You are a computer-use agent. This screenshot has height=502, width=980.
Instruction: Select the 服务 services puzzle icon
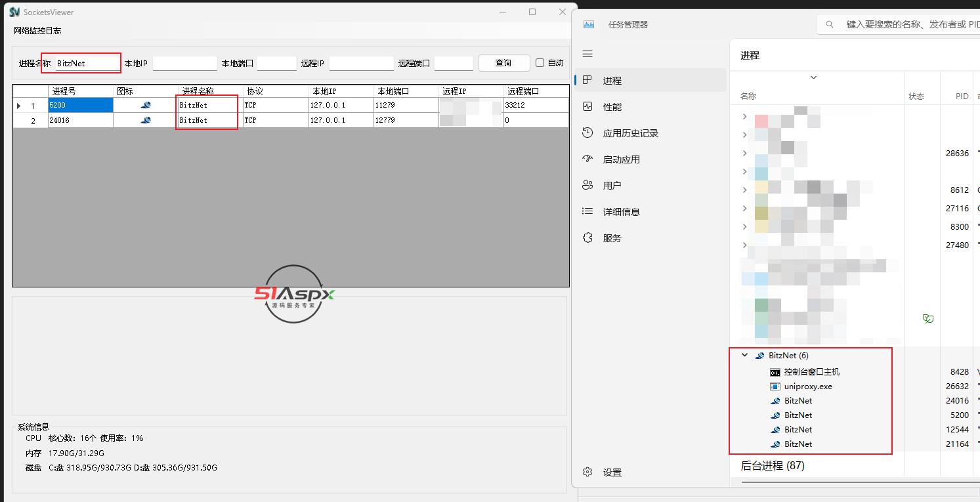click(587, 238)
